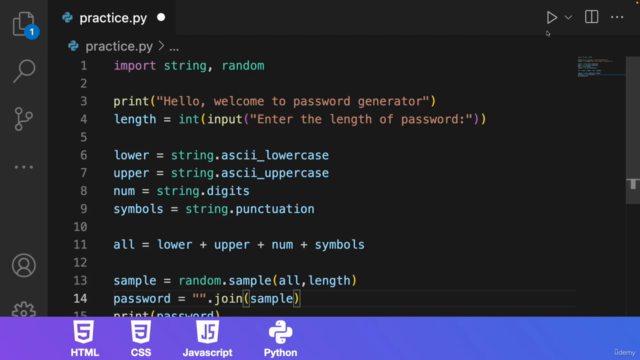Click the Python file icon in the tab
The width and height of the screenshot is (640, 360).
click(x=67, y=18)
